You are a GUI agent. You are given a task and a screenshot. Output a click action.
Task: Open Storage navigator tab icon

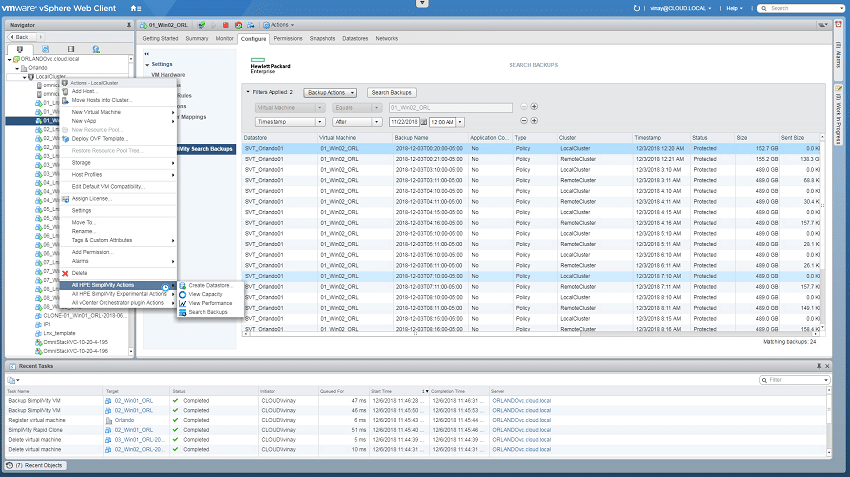point(70,49)
